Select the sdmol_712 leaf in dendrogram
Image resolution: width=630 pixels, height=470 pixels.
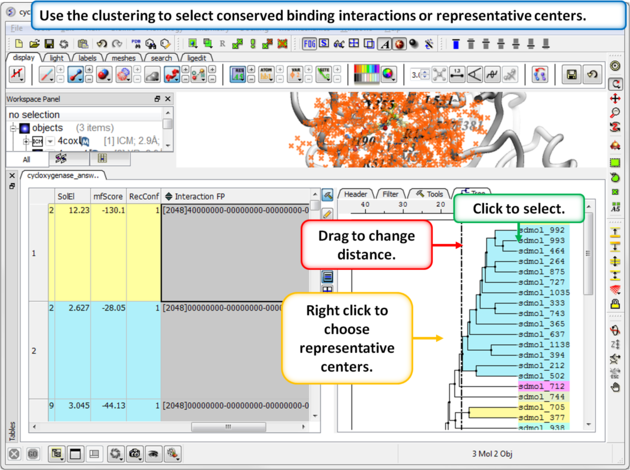point(543,386)
